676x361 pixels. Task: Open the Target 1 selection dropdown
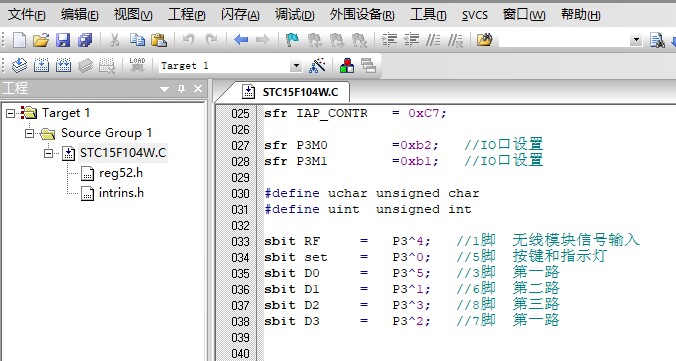tap(296, 66)
